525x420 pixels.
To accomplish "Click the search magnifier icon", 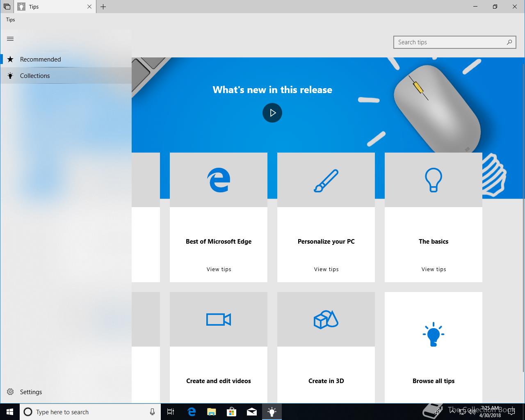I will pyautogui.click(x=509, y=42).
